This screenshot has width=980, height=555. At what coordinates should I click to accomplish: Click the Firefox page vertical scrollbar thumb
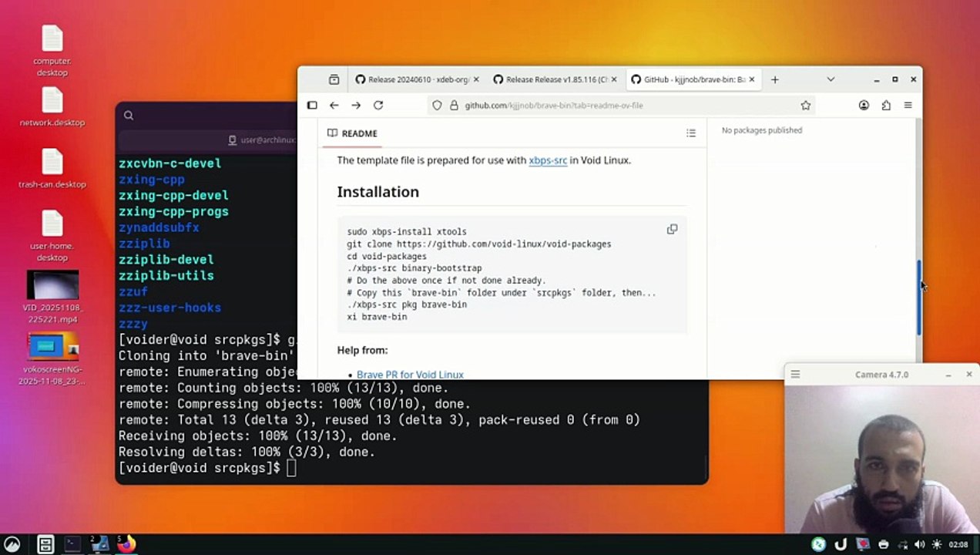tap(919, 297)
